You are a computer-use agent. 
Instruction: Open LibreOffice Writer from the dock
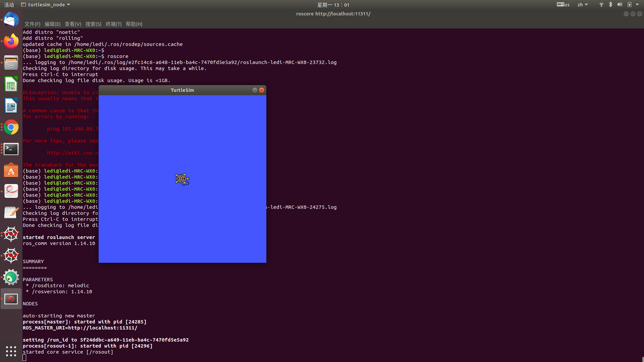pyautogui.click(x=11, y=106)
